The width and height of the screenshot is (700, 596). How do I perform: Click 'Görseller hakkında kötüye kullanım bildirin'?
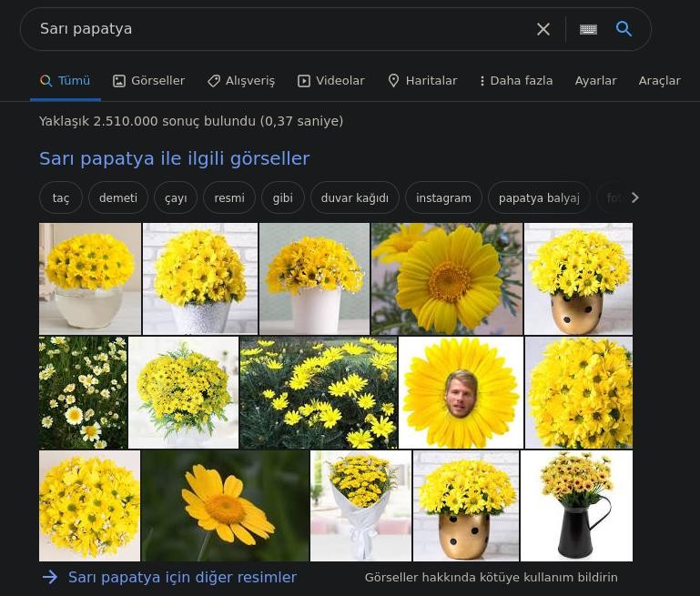coord(491,578)
